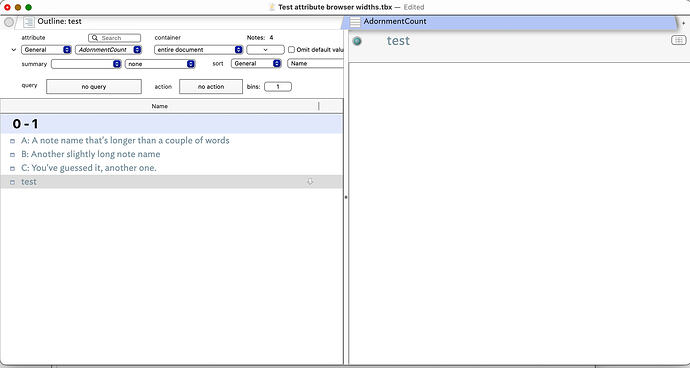The width and height of the screenshot is (690, 368).
Task: Click the test title in text pane
Action: click(398, 41)
